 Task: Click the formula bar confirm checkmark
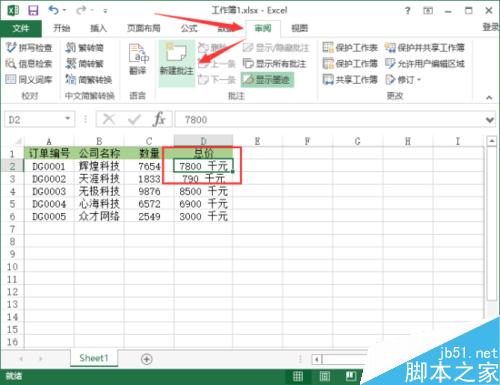click(x=134, y=119)
